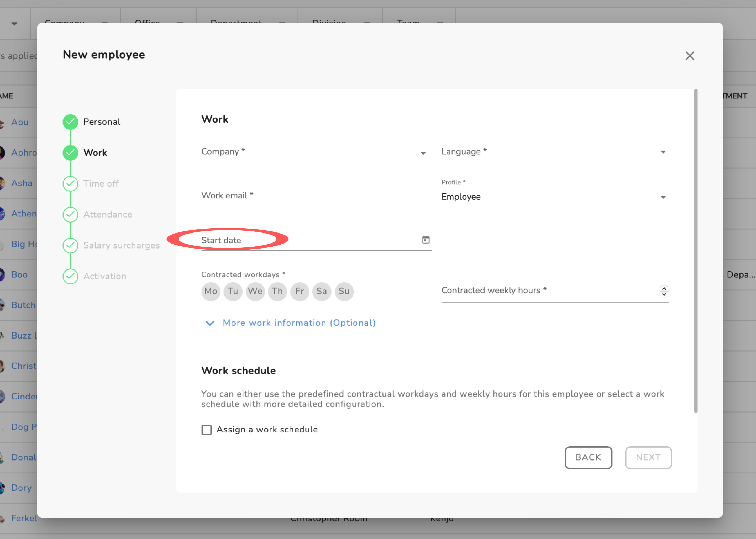Viewport: 756px width, 539px height.
Task: Toggle Friday contracted workday
Action: [300, 291]
